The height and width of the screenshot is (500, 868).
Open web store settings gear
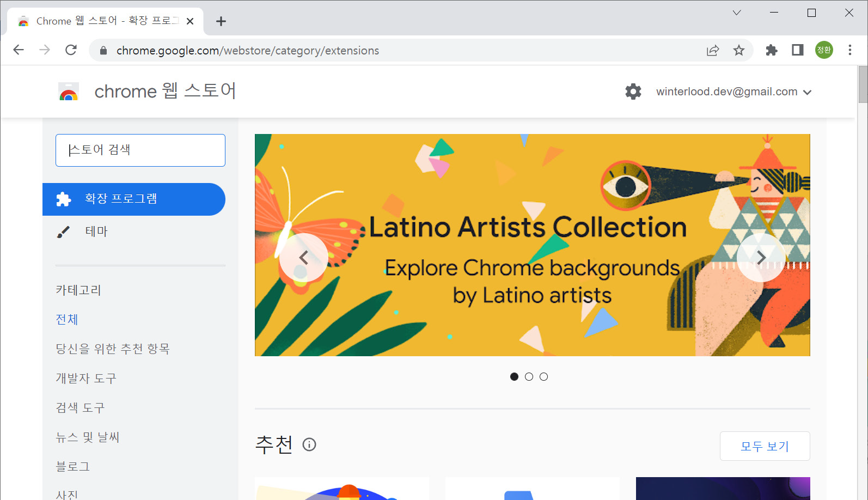[x=633, y=92]
